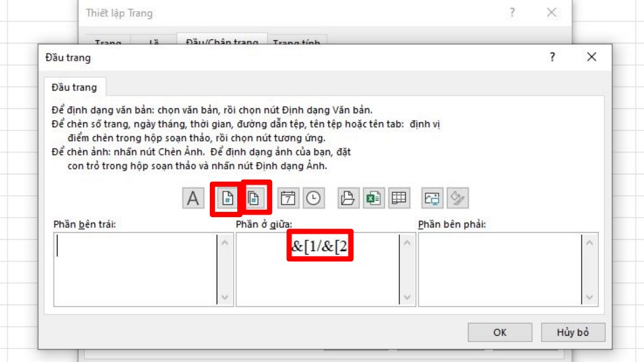The height and width of the screenshot is (362, 644).
Task: Insert number of pages icon
Action: [253, 198]
